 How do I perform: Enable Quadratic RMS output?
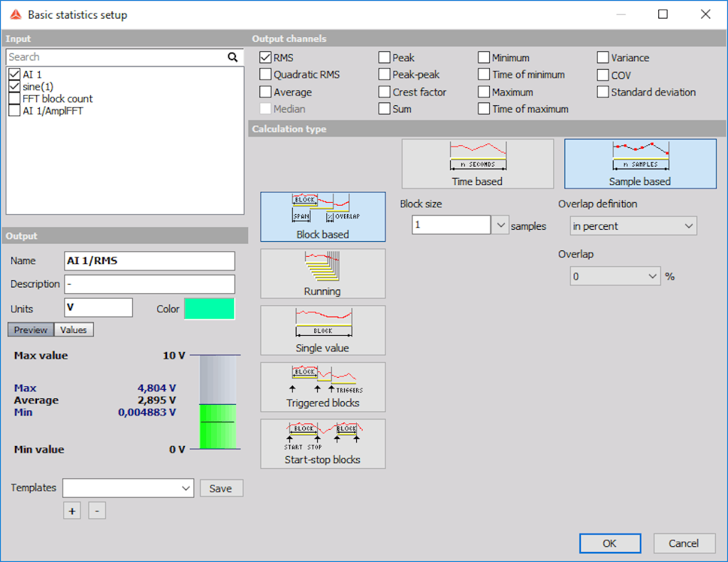coord(265,74)
